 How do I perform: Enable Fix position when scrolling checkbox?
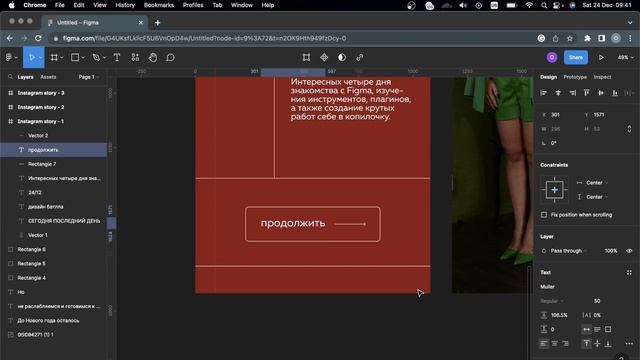tap(544, 215)
